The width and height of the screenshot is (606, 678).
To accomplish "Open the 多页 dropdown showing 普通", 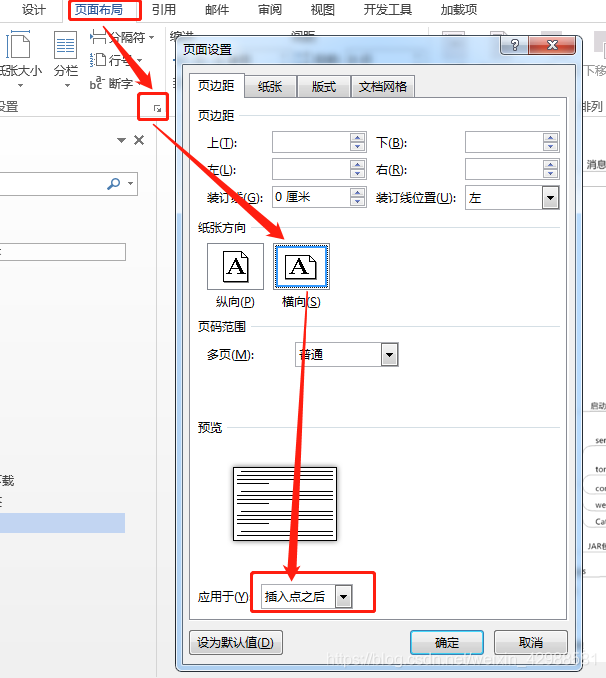I will point(389,355).
